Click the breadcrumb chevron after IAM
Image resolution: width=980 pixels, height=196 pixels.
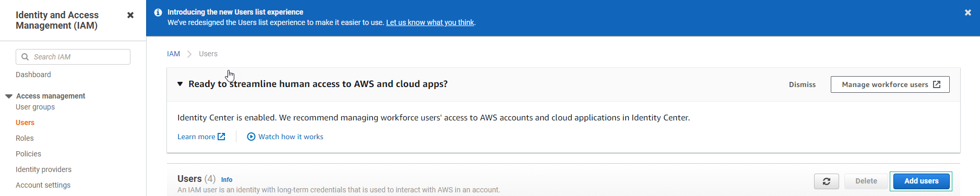tap(189, 54)
